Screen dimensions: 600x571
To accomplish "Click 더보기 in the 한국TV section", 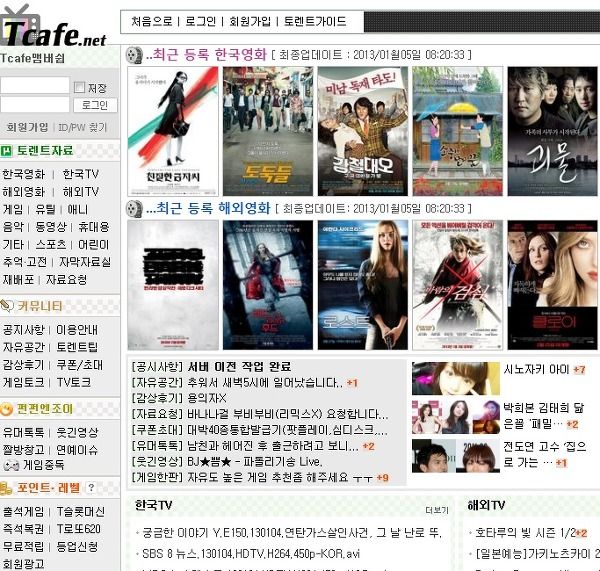I will click(x=437, y=510).
